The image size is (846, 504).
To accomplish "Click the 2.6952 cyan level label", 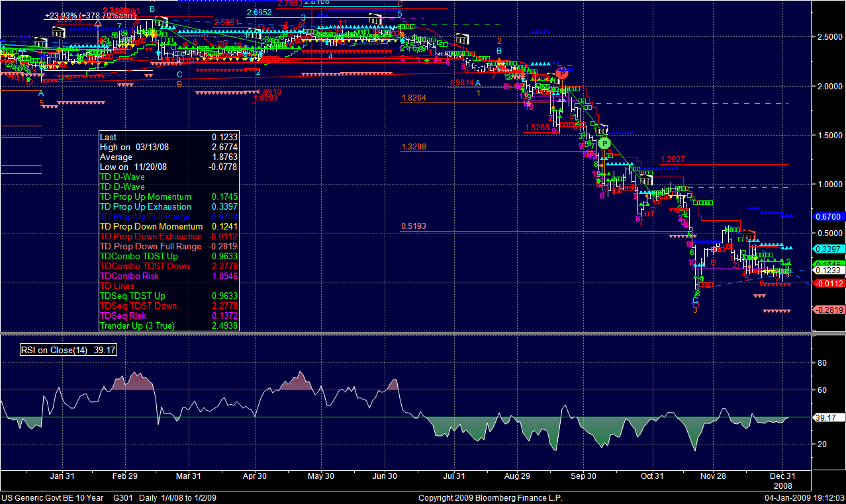I will [259, 13].
